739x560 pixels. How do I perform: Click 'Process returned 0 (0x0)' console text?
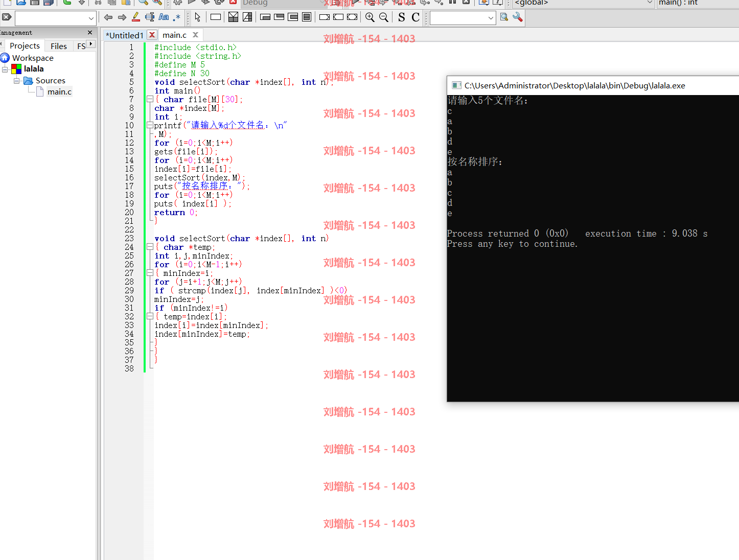507,234
